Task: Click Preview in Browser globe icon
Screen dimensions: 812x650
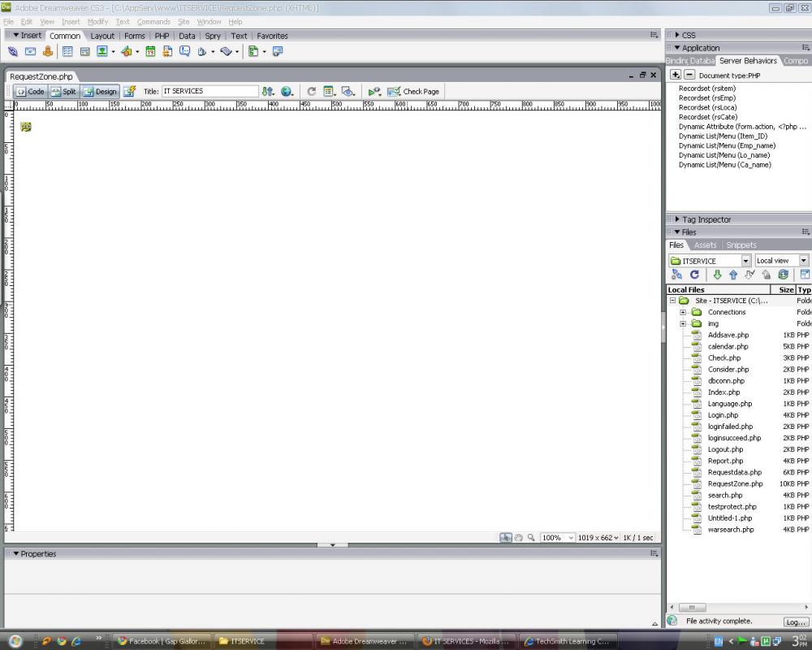Action: 287,92
